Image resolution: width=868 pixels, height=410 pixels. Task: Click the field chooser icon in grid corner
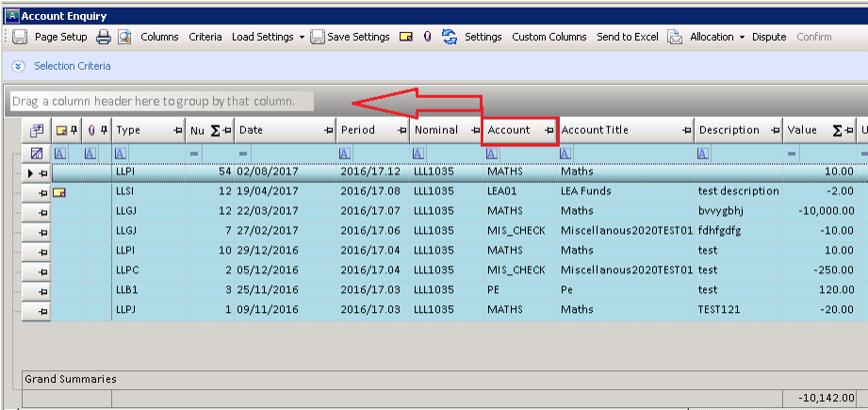point(36,131)
